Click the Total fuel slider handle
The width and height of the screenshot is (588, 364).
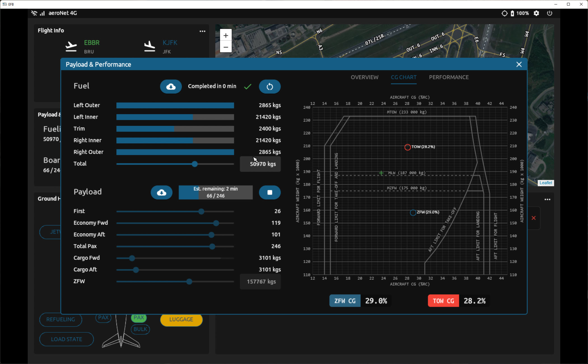(x=195, y=164)
